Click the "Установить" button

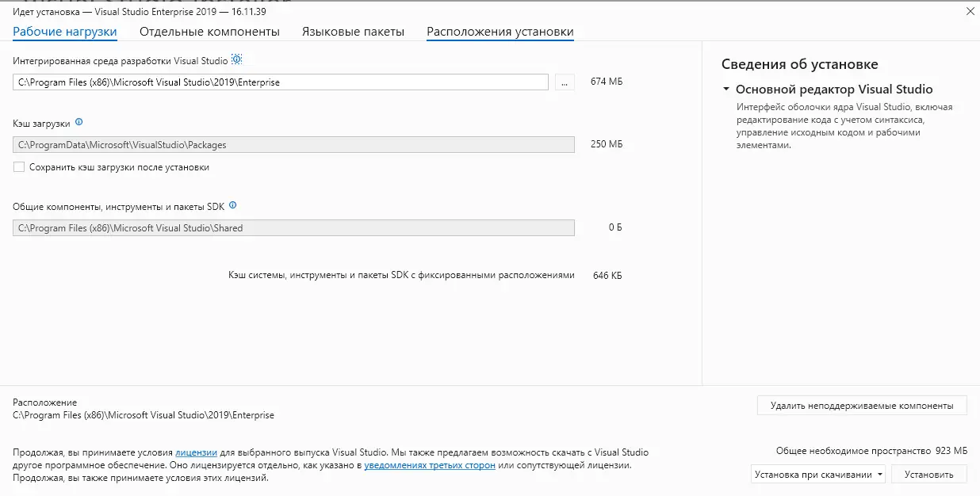pos(929,474)
